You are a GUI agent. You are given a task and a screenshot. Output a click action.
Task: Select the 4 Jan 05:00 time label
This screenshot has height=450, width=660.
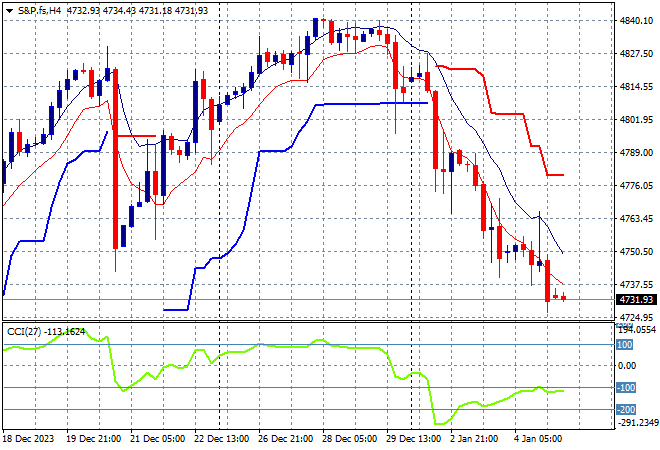538,439
